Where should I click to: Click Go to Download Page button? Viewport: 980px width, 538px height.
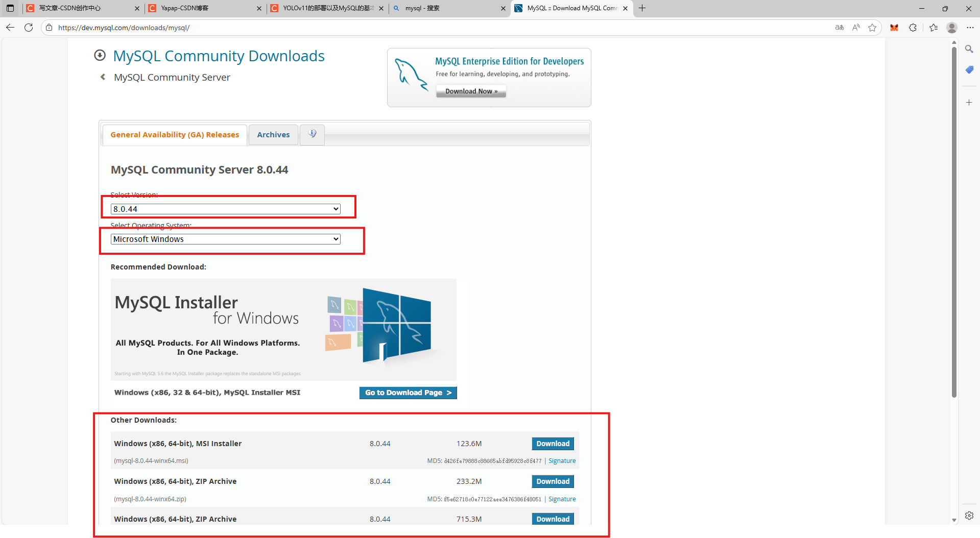pos(408,393)
